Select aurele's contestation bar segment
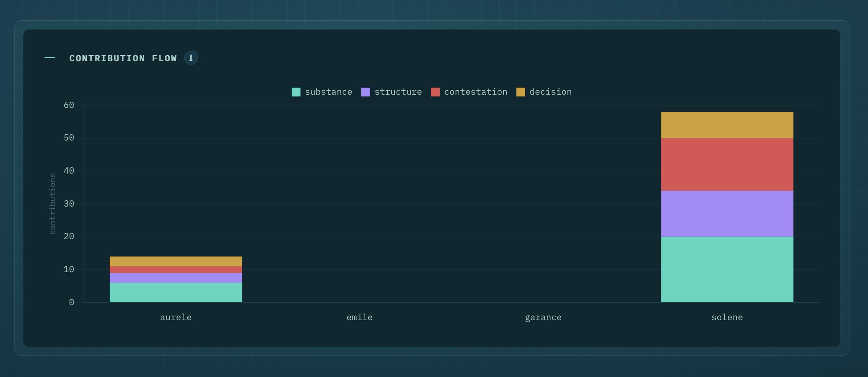The width and height of the screenshot is (868, 377). [x=176, y=270]
